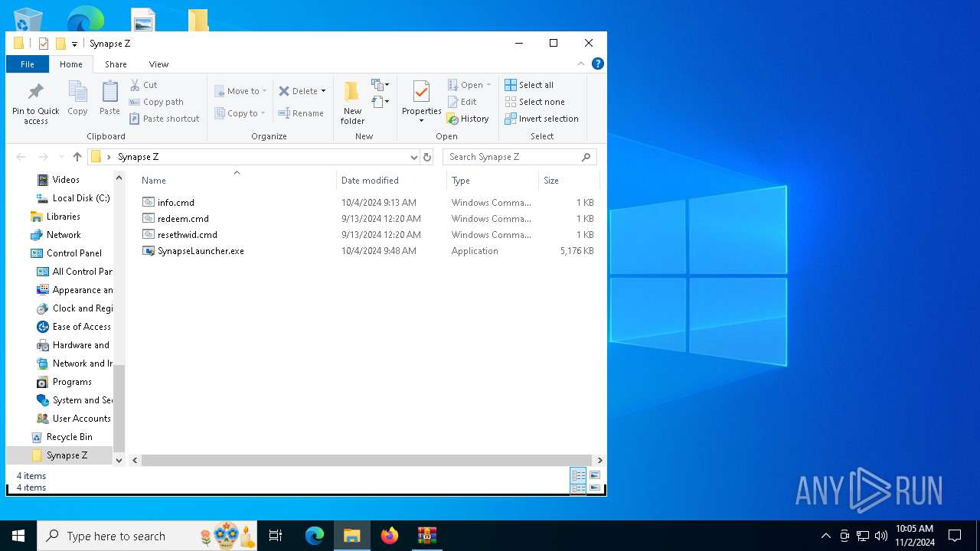Switch to the View tab
Viewport: 980px width, 551px height.
pos(158,64)
